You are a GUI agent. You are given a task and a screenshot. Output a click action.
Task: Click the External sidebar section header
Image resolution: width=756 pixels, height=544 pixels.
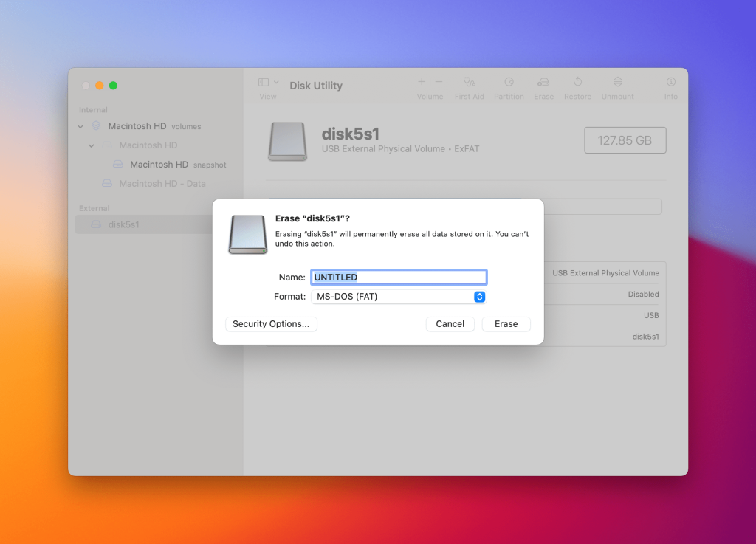94,208
